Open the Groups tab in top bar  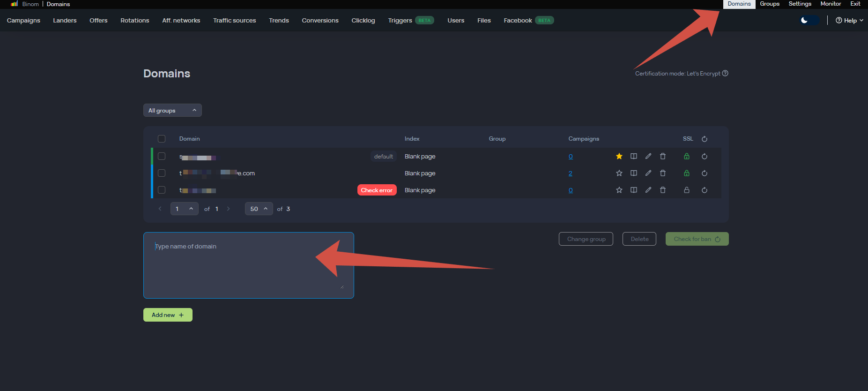[770, 4]
